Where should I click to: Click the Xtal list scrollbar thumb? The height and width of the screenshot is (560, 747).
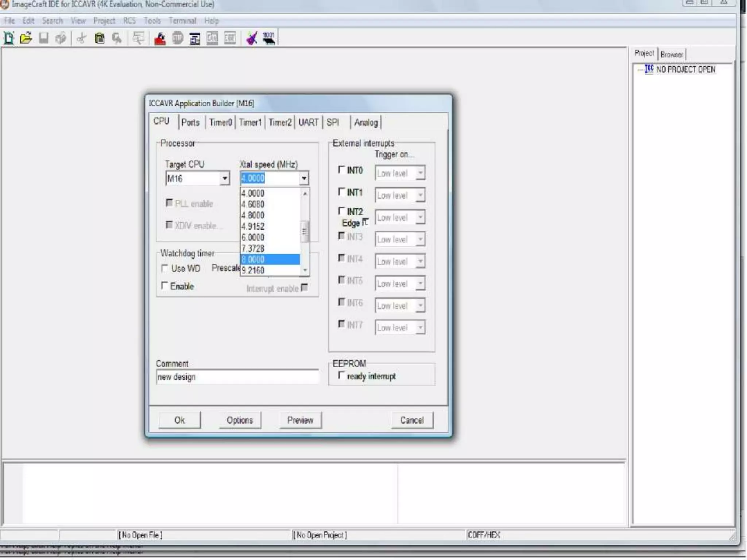pos(305,231)
